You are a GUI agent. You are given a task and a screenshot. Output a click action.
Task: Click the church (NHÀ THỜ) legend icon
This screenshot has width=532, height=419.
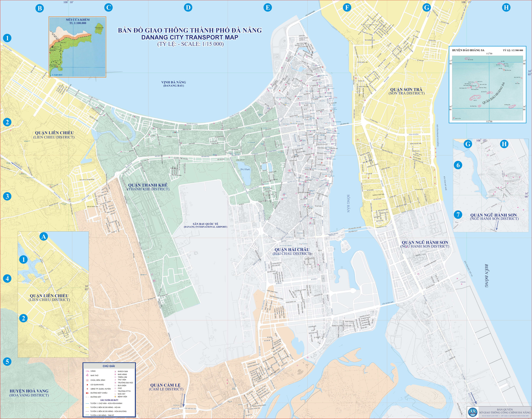(87, 375)
